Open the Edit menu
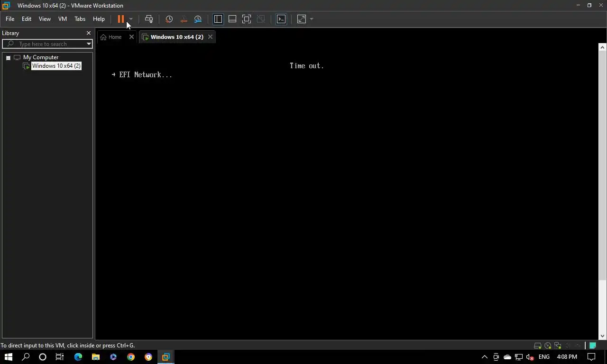607x364 pixels. pos(27,19)
